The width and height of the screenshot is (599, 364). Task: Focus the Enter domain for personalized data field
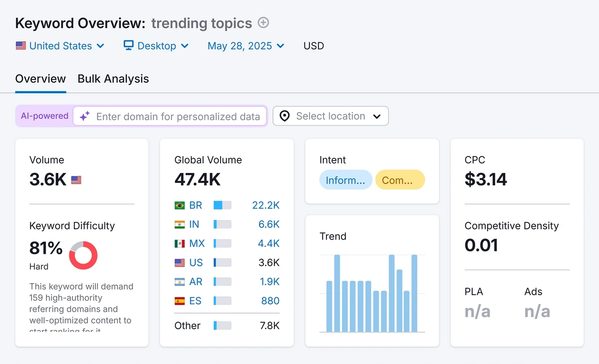click(170, 116)
